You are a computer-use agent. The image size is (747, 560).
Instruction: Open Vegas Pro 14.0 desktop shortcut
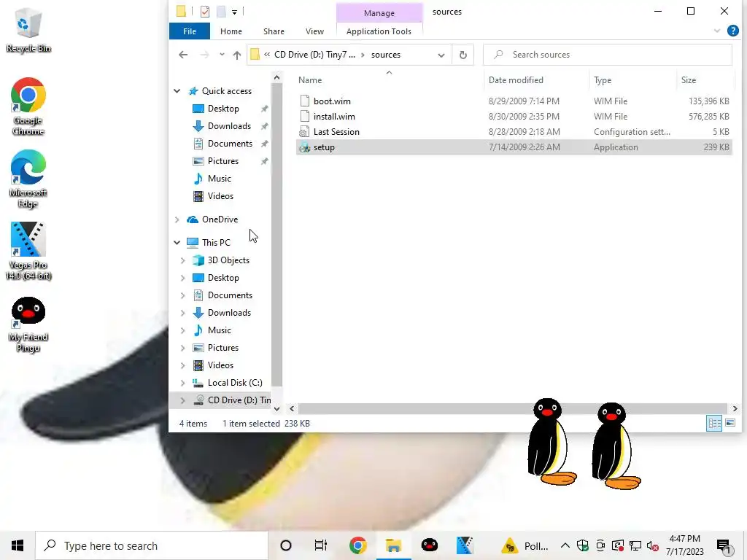pyautogui.click(x=28, y=252)
